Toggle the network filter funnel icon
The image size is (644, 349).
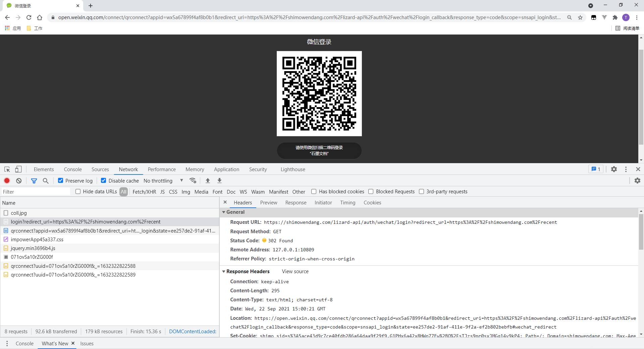tap(34, 181)
